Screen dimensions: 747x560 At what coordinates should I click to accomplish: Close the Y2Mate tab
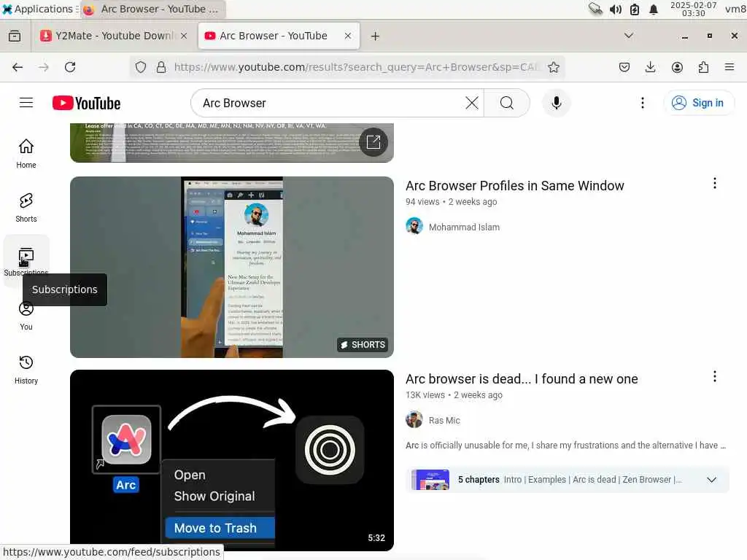(x=184, y=36)
